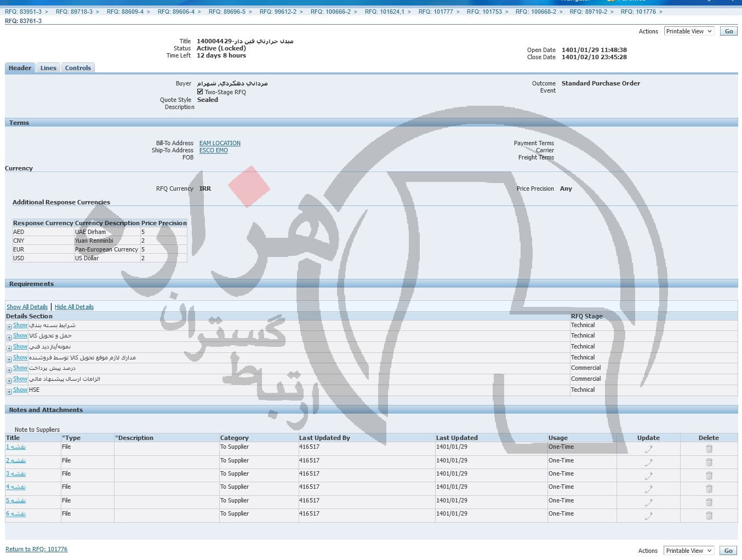Click the UAE Dirham currency description cell
Image resolution: width=742 pixels, height=560 pixels.
[107, 232]
